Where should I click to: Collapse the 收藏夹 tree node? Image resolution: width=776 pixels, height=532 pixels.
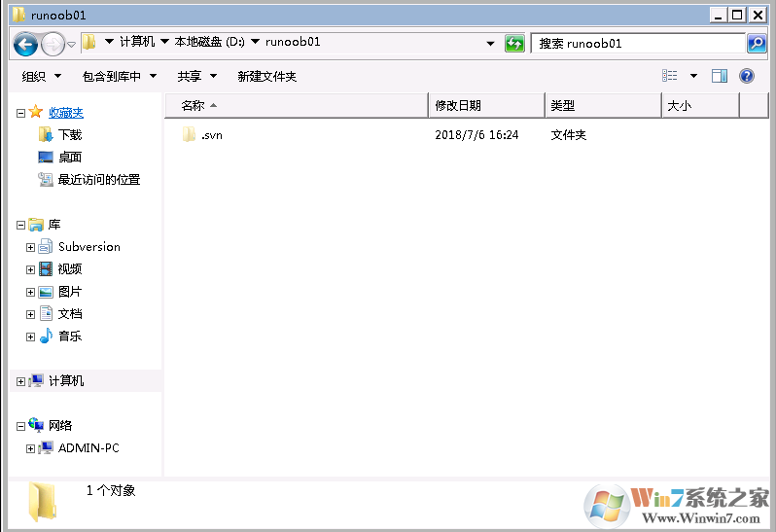coord(20,114)
